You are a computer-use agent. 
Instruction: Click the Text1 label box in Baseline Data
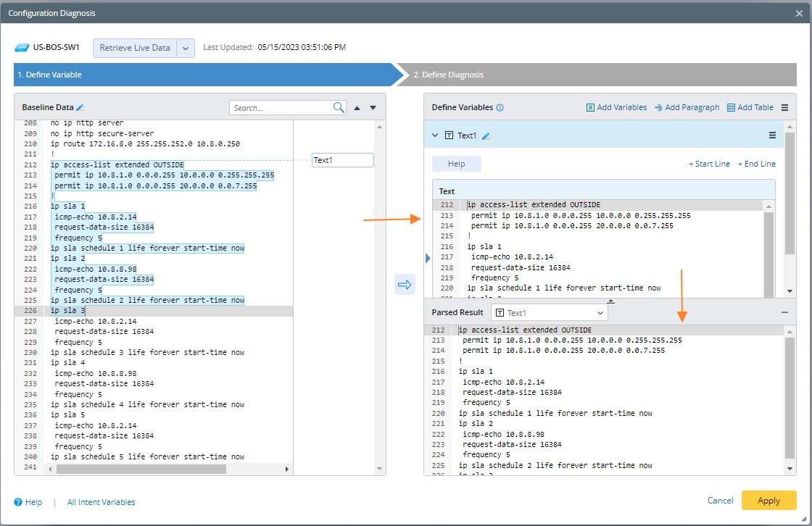coord(342,160)
